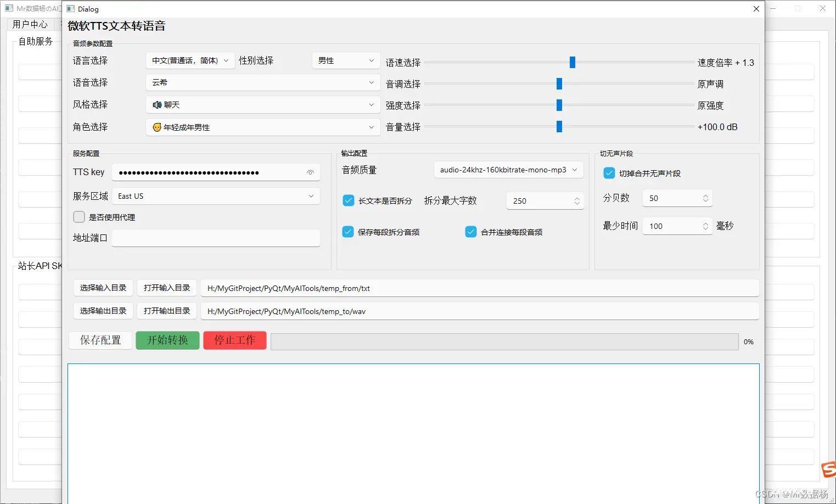Viewport: 836px width, 504px height.
Task: Close the Dialog window
Action: tap(756, 9)
